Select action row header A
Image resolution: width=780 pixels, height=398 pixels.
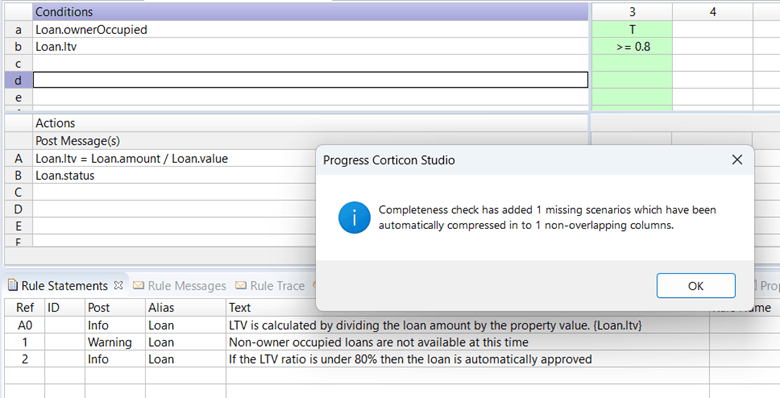[18, 159]
